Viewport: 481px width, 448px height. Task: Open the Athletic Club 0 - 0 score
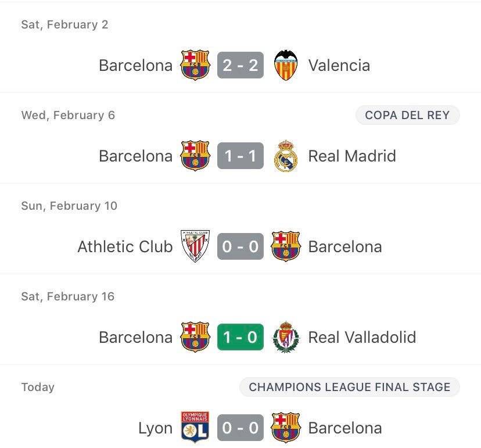click(240, 246)
